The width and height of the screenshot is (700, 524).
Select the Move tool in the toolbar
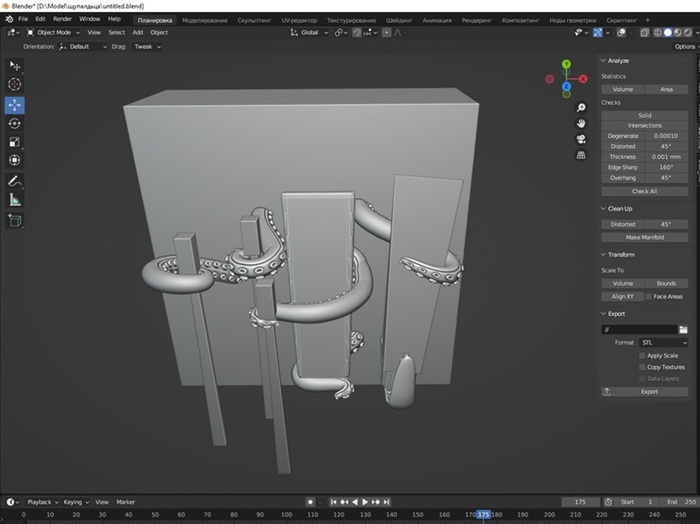tap(15, 105)
